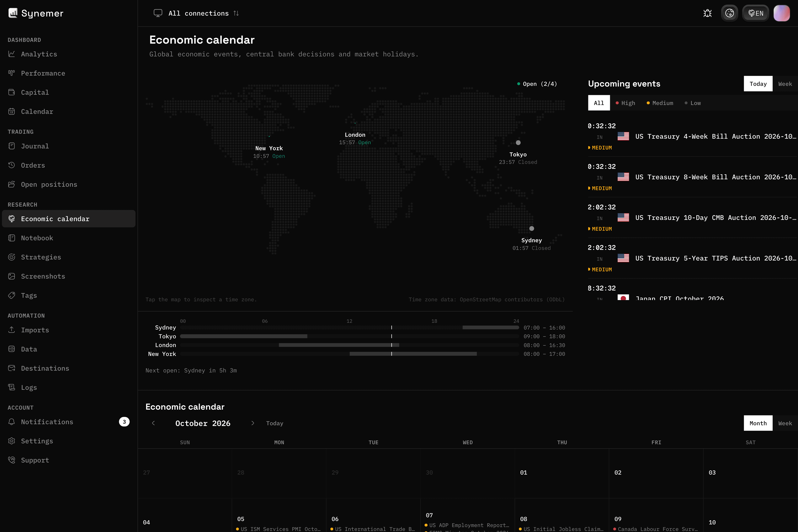The width and height of the screenshot is (798, 532).
Task: Click the theme toggle icon in header
Action: pyautogui.click(x=729, y=13)
